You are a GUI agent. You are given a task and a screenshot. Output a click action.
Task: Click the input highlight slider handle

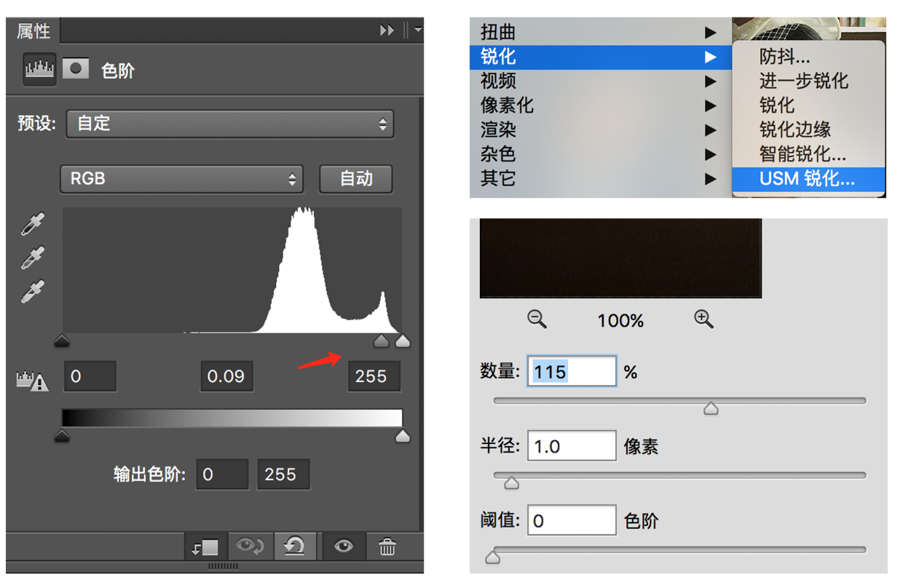coord(402,341)
